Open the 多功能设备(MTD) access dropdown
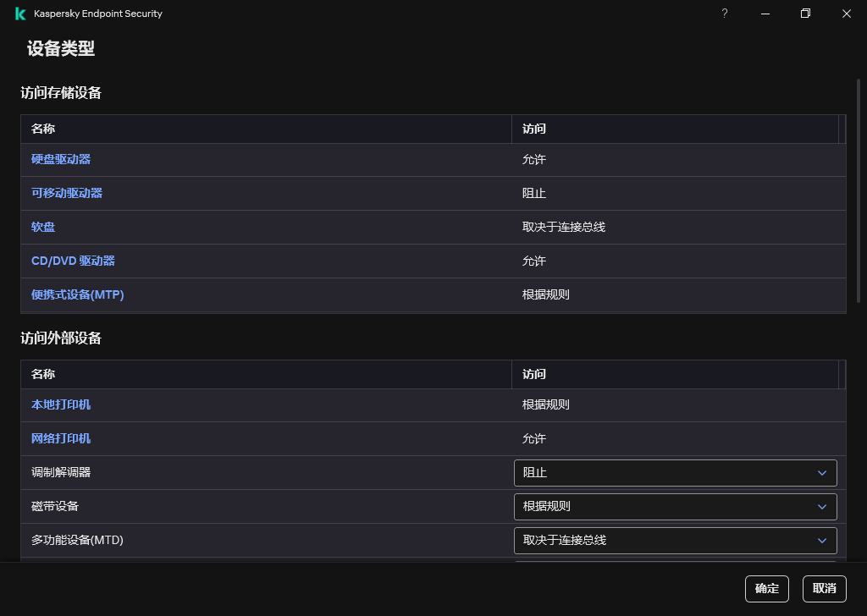This screenshot has height=616, width=867. [675, 541]
